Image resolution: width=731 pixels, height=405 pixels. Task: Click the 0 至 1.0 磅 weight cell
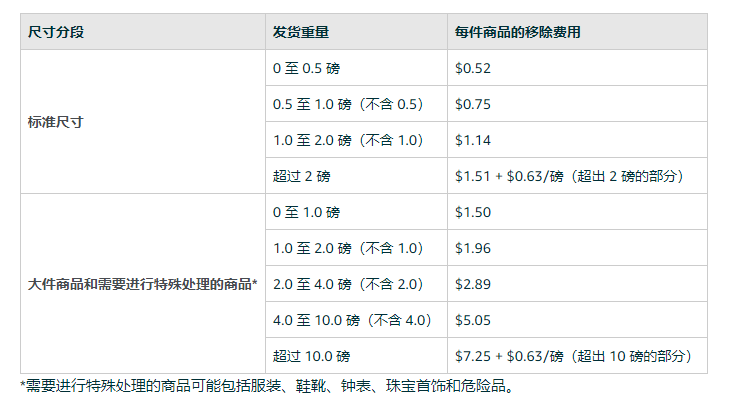point(306,212)
